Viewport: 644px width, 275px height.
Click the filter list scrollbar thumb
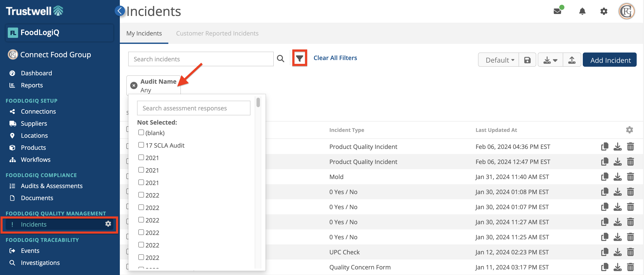pos(258,102)
